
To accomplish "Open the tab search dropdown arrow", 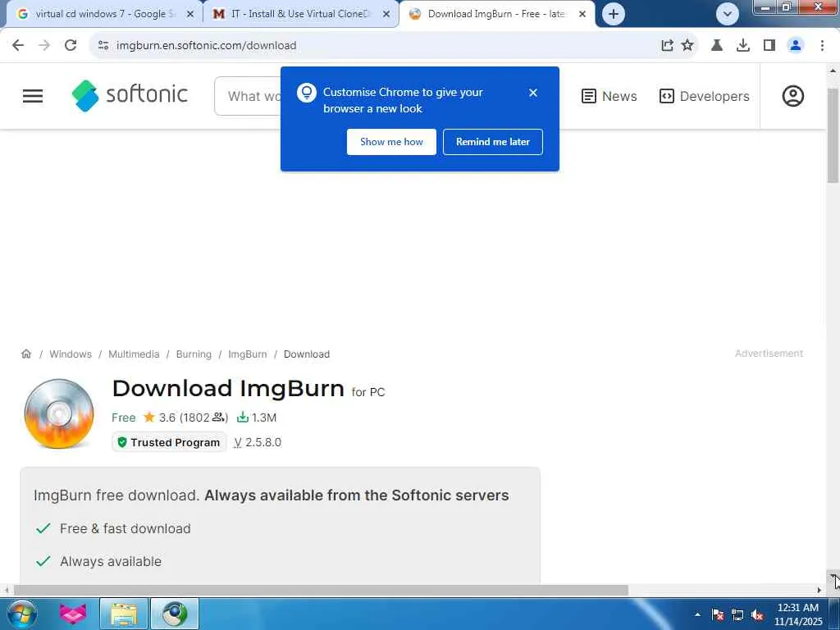I will pyautogui.click(x=727, y=14).
